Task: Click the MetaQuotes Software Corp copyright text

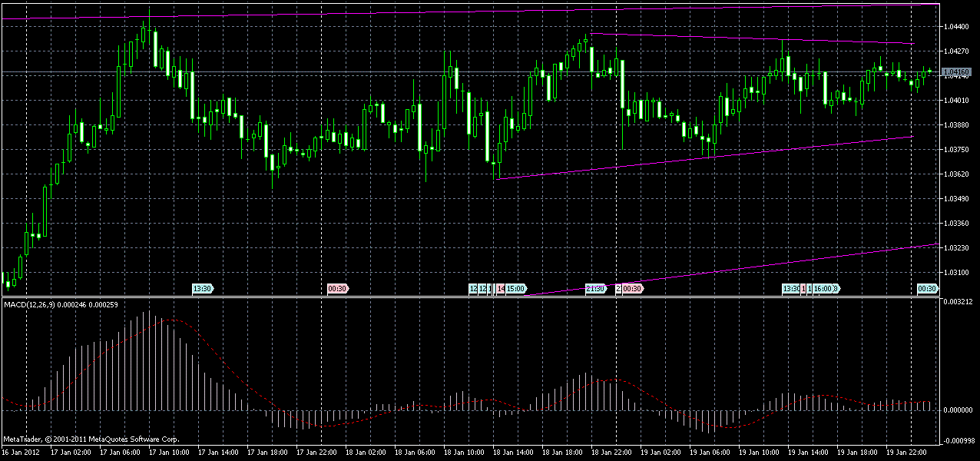Action: 90,439
